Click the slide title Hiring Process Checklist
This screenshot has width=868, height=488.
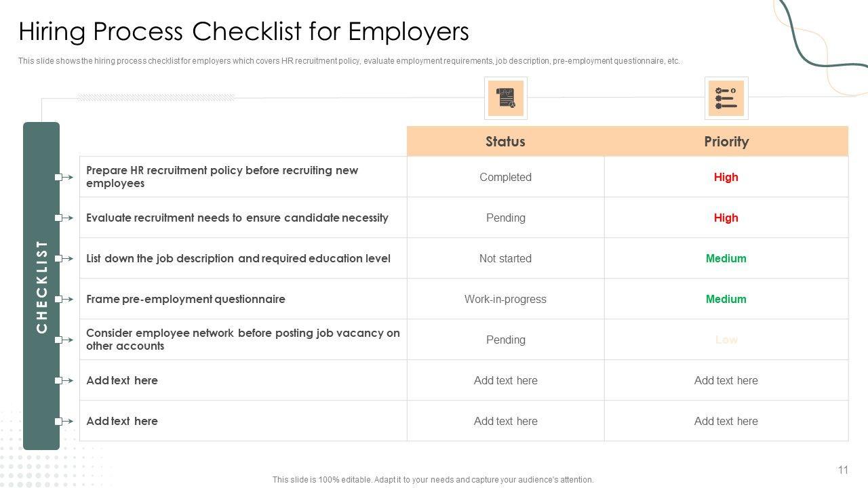243,32
